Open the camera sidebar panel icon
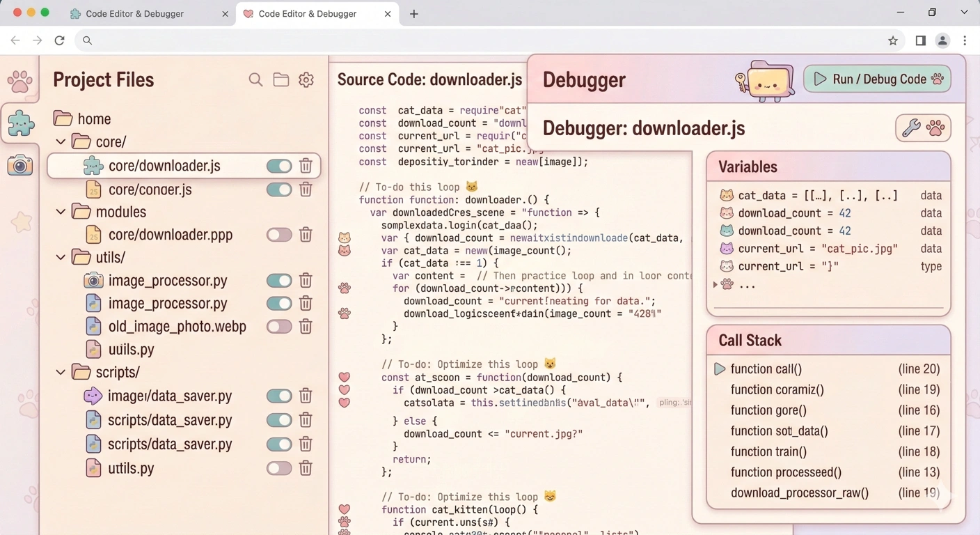This screenshot has width=980, height=535. 19,165
